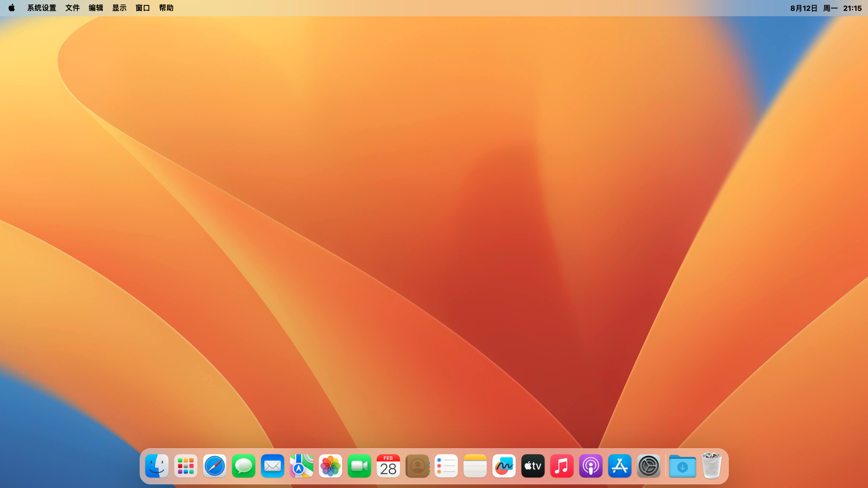The width and height of the screenshot is (868, 488).
Task: Open the Contacts app
Action: pyautogui.click(x=417, y=466)
